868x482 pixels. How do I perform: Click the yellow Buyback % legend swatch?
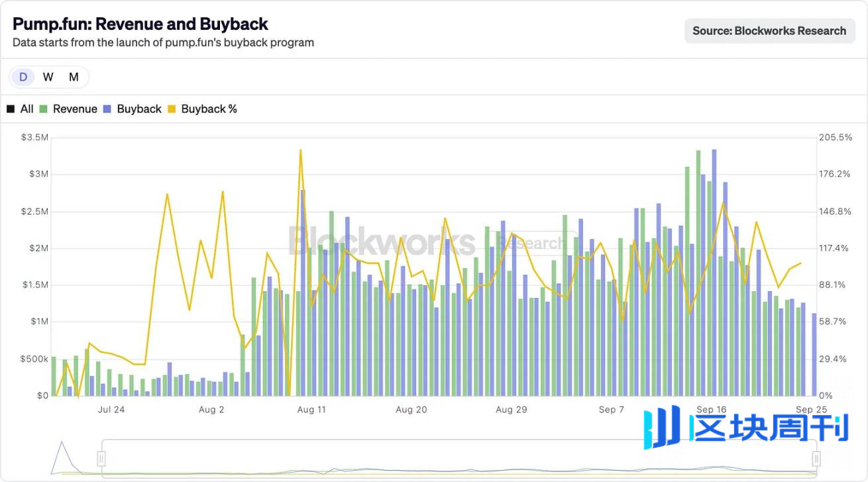[x=172, y=109]
